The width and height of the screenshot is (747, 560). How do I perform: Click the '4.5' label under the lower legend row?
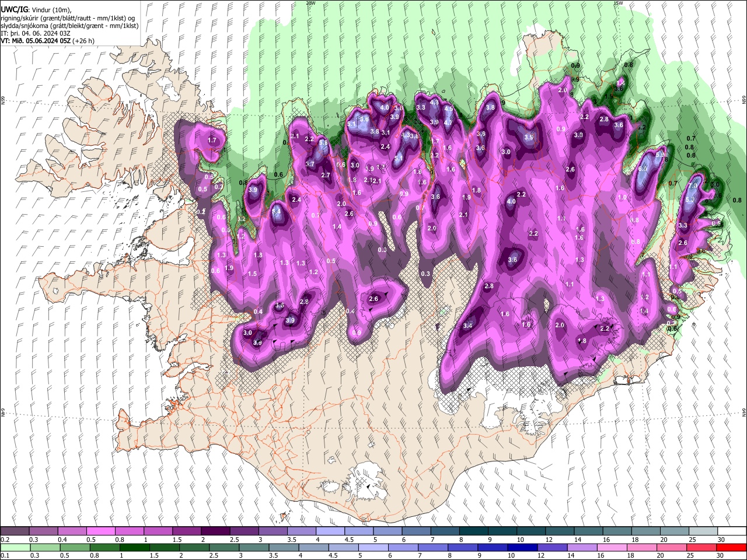point(334,556)
